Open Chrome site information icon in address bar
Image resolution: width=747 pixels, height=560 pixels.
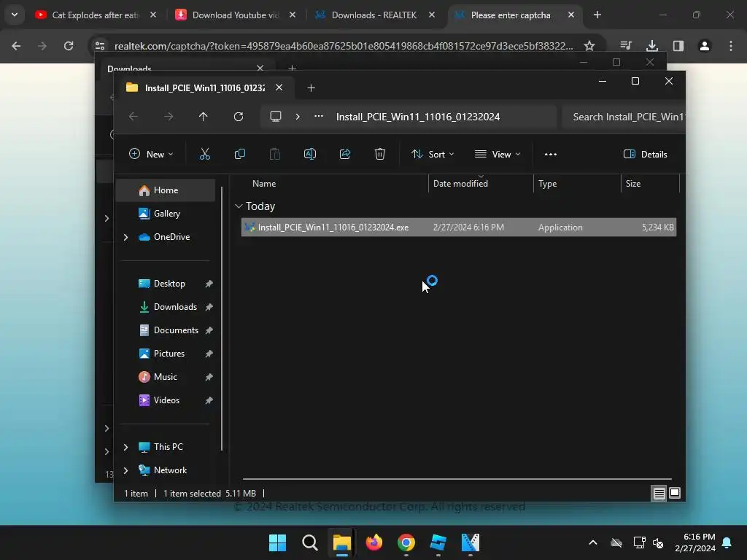(x=99, y=46)
